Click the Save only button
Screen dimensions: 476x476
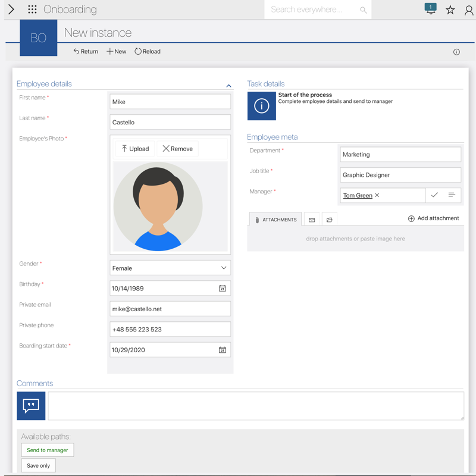tap(39, 465)
